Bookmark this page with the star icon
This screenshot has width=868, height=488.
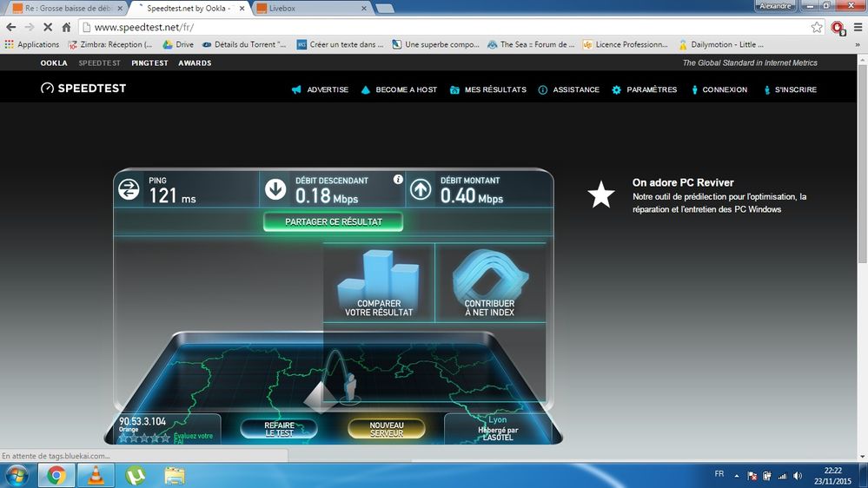click(817, 27)
